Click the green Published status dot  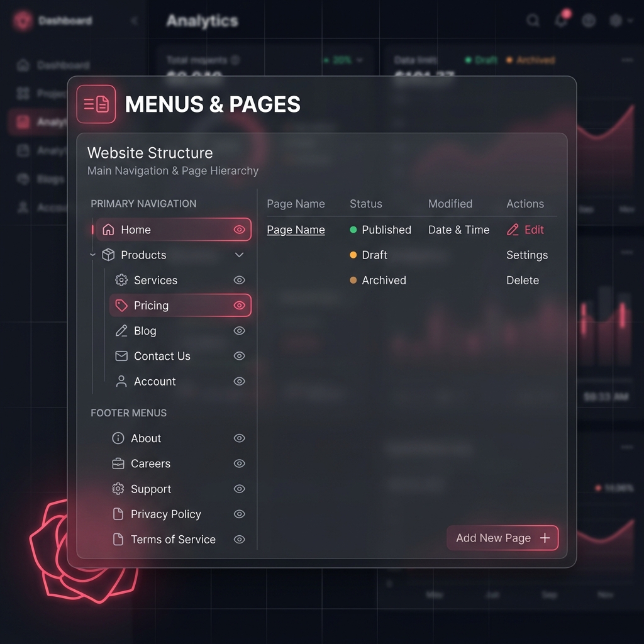click(x=353, y=230)
